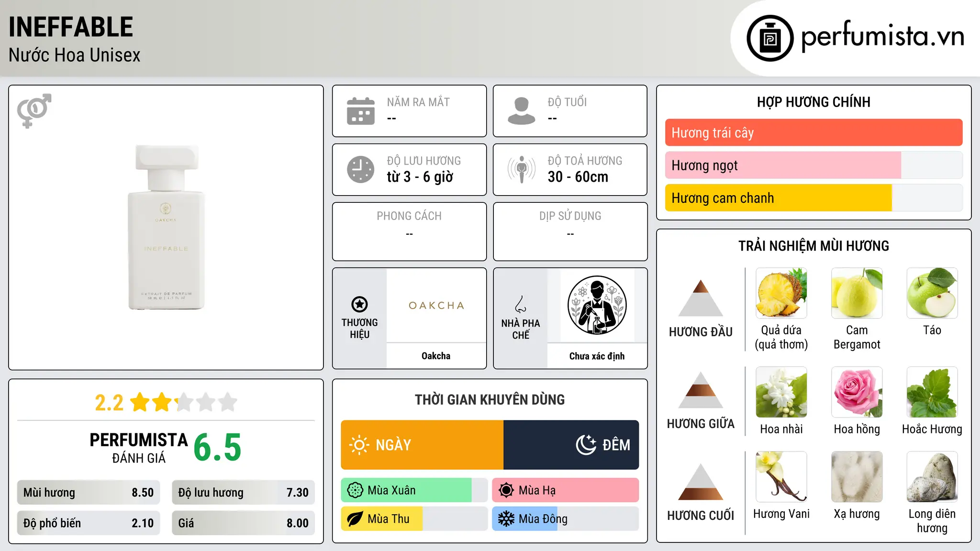The width and height of the screenshot is (980, 551).
Task: Click the sun icon for Mùa Hạ
Action: (x=506, y=490)
